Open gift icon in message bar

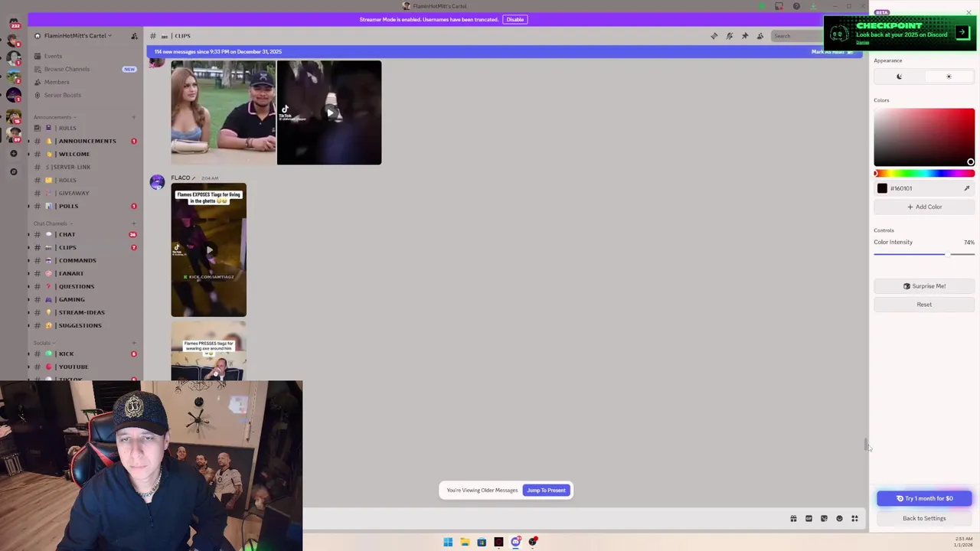click(x=793, y=519)
